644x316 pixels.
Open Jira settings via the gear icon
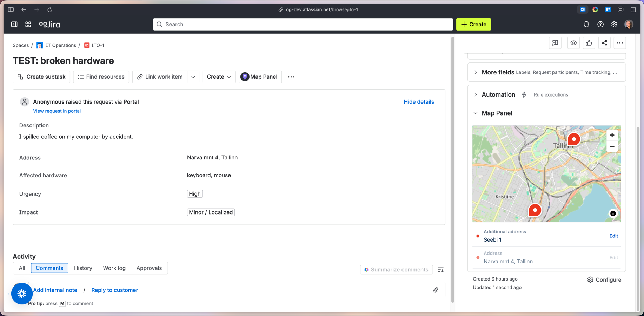614,24
